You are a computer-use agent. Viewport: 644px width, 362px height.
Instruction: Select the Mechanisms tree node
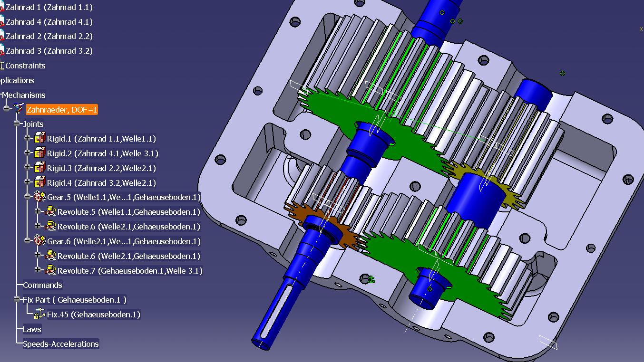click(x=24, y=95)
